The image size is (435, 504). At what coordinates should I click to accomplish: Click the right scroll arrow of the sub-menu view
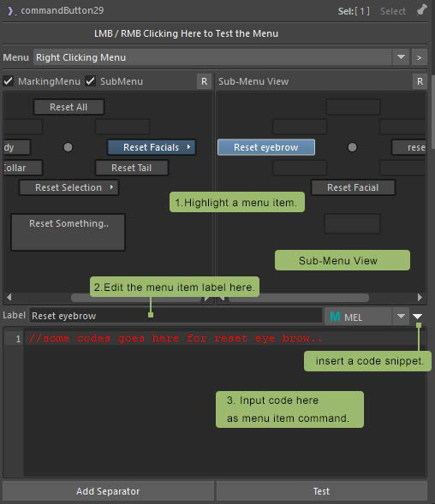420,297
